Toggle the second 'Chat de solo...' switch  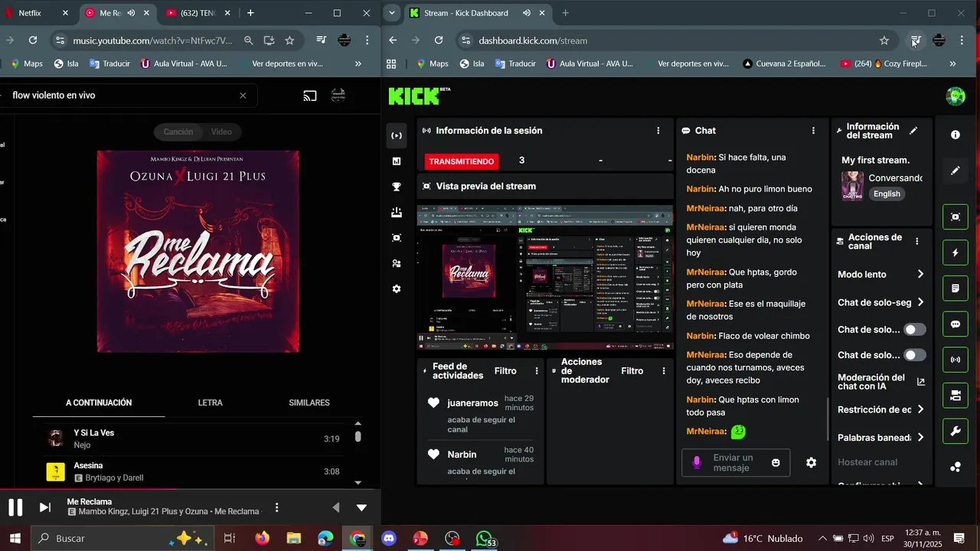click(915, 355)
